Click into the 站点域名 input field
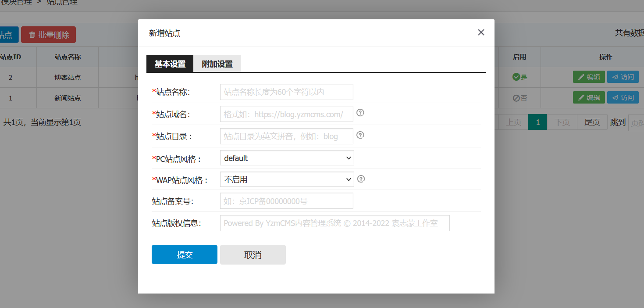Viewport: 644px width, 308px height. point(286,114)
